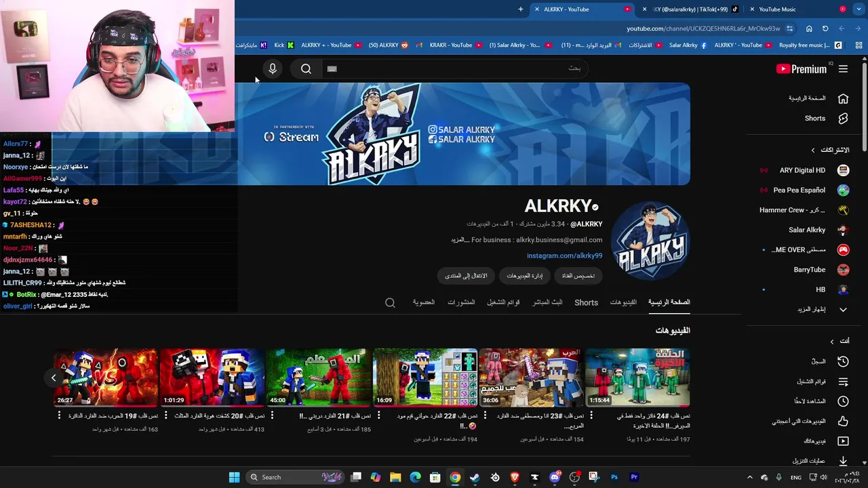Open video thumbnail with 16:09 duration

425,378
